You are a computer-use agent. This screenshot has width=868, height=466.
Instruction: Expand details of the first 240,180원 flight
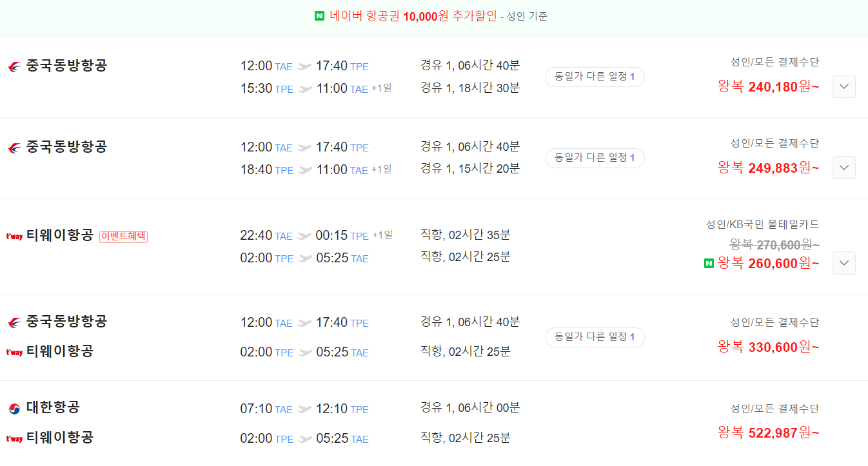point(843,86)
